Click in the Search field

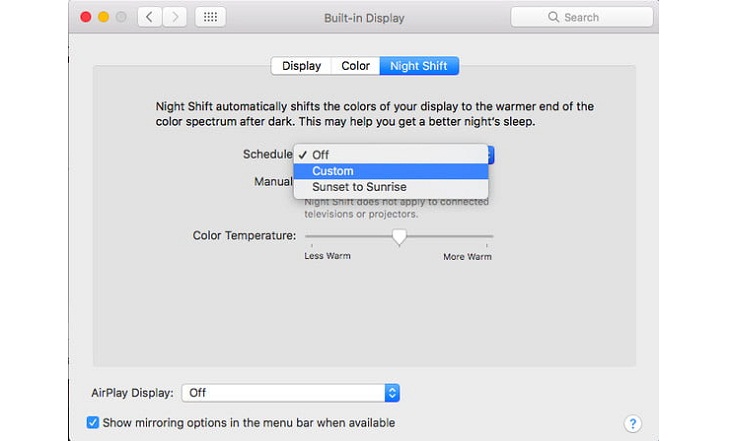point(581,17)
